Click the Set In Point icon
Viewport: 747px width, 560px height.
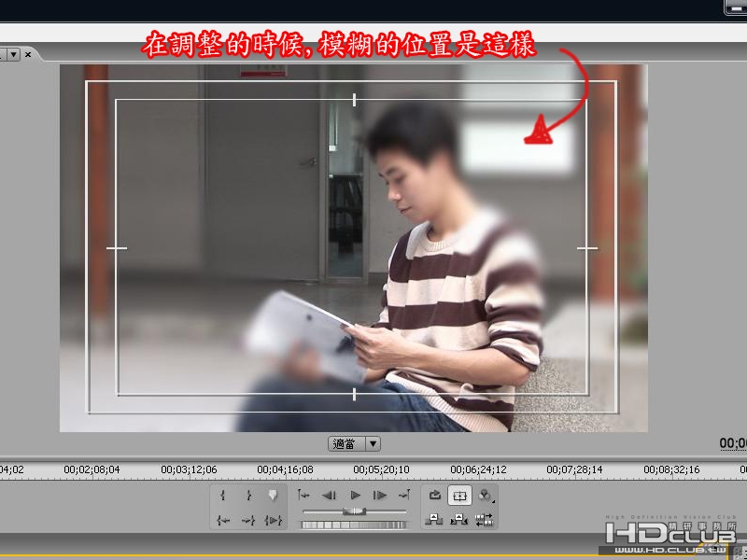pos(222,496)
